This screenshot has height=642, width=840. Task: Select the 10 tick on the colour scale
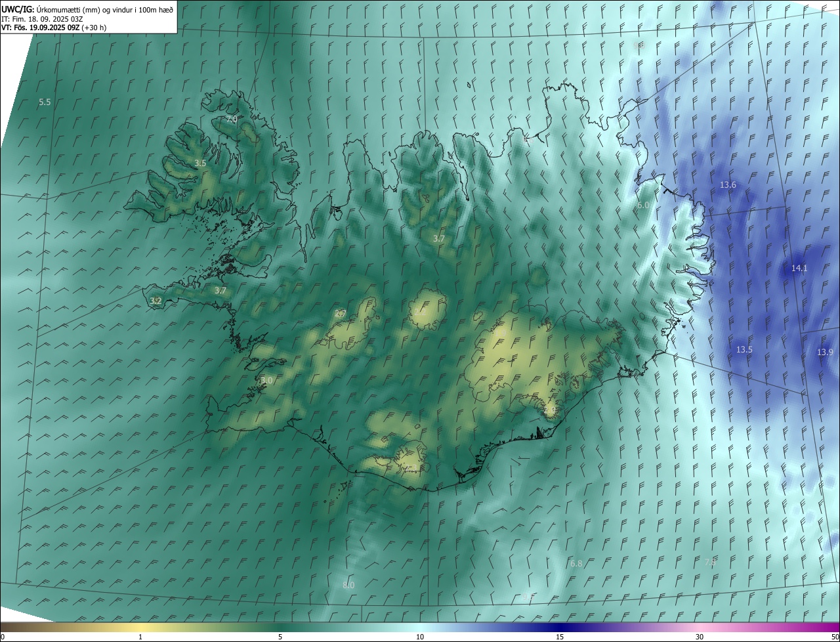(x=420, y=637)
